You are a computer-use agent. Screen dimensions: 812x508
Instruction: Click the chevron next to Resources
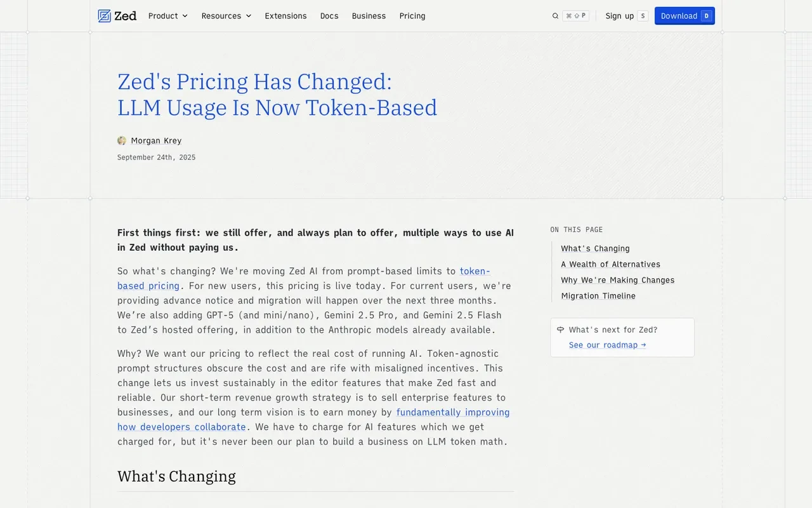click(x=249, y=16)
